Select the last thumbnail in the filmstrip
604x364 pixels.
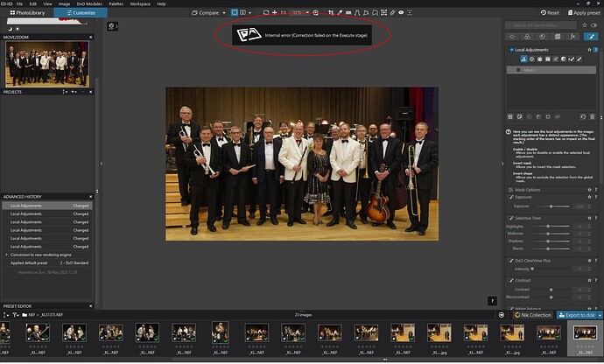583,333
